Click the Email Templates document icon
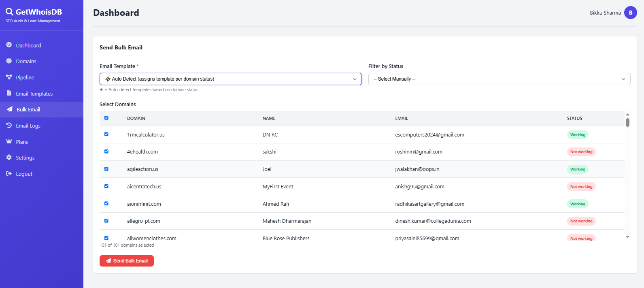Screen dimensions: 644x288 tap(9, 93)
